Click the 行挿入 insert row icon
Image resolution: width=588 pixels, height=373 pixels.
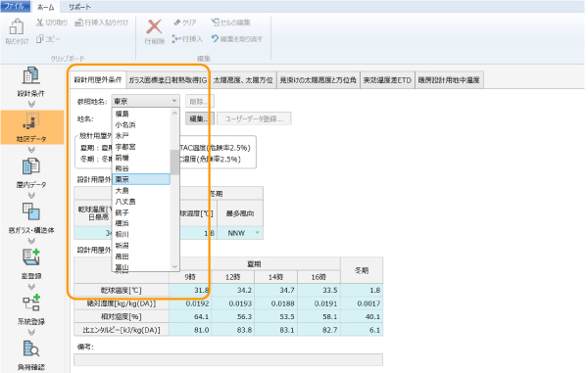[x=176, y=39]
